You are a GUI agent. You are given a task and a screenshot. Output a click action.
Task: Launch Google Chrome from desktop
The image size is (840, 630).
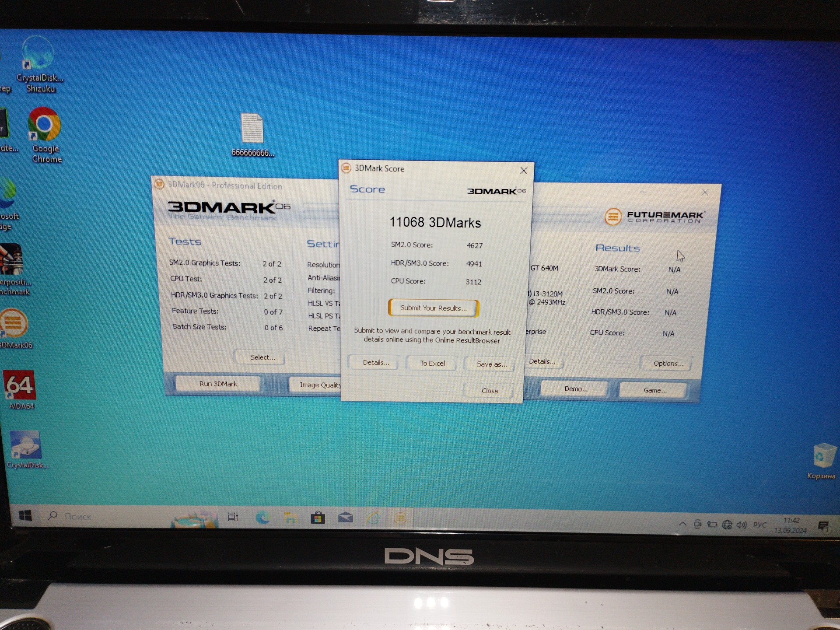[45, 135]
